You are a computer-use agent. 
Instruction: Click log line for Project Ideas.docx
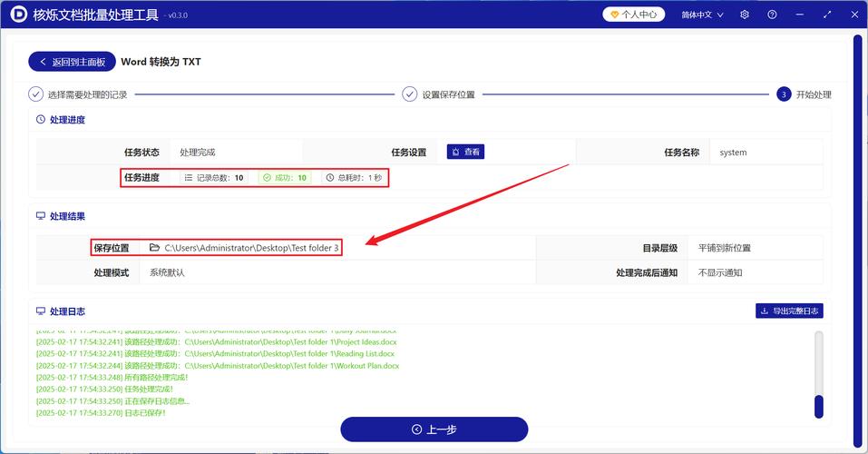(217, 342)
